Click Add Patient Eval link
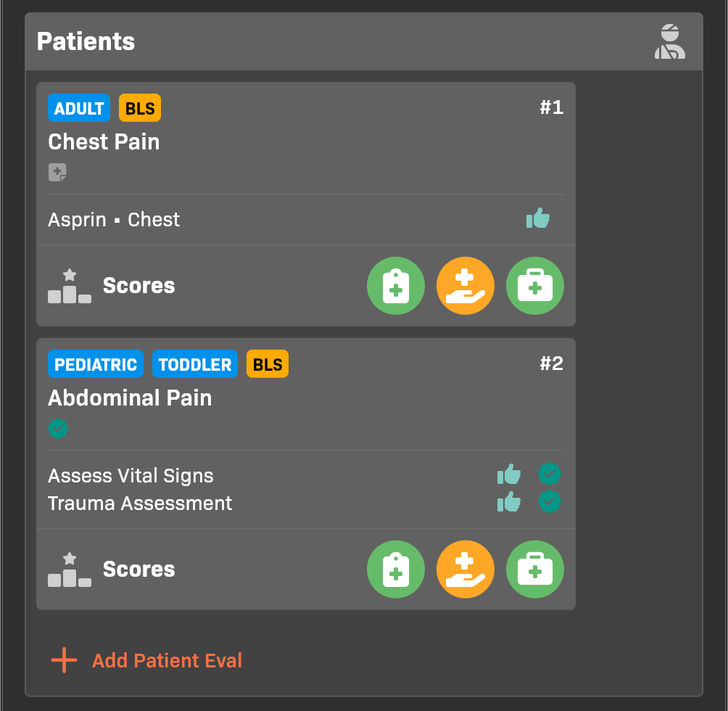The height and width of the screenshot is (711, 728). [167, 661]
